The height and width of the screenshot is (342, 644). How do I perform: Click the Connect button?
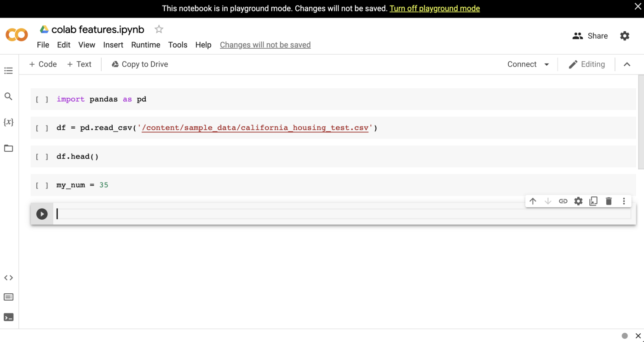[x=522, y=64]
